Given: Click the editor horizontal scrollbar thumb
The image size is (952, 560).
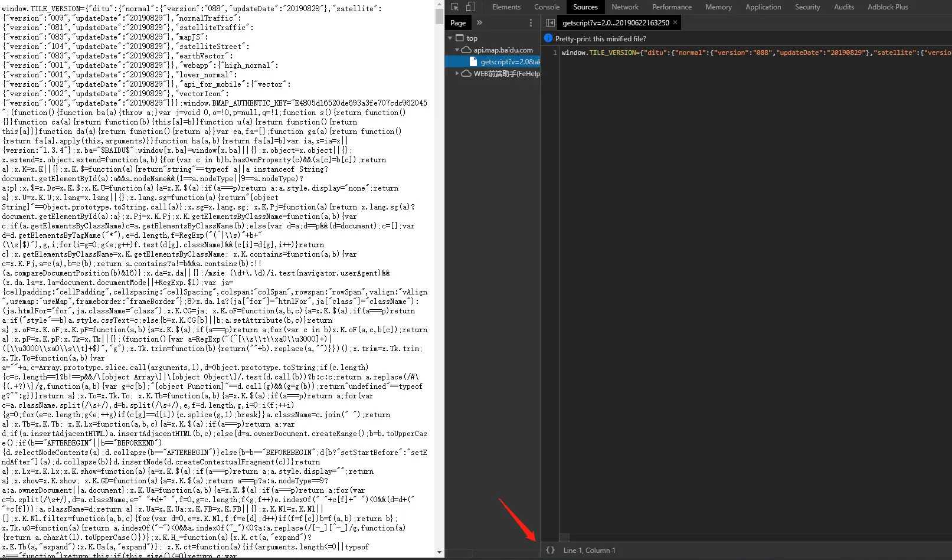Looking at the screenshot, I should pyautogui.click(x=564, y=538).
